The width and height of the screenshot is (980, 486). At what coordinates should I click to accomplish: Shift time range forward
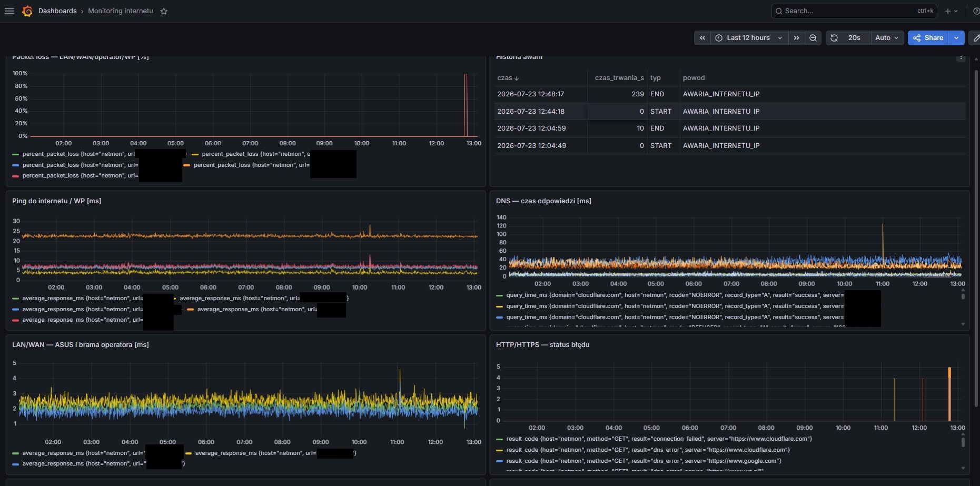point(796,38)
